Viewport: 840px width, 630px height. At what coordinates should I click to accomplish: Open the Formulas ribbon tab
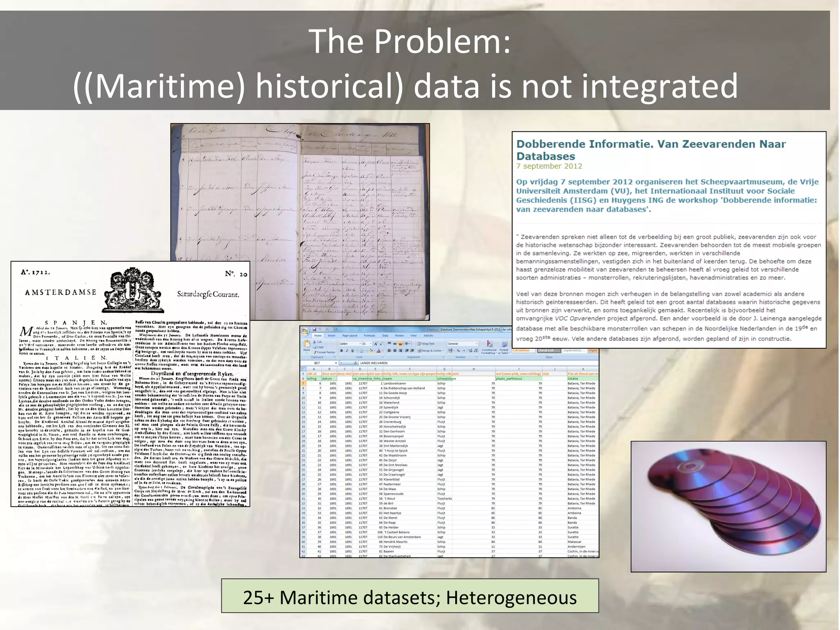coord(370,336)
